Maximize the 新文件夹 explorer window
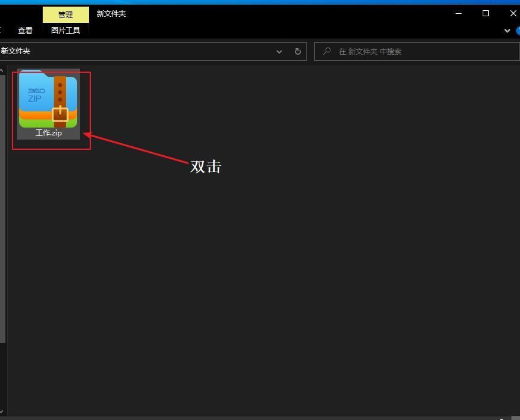 coord(486,14)
